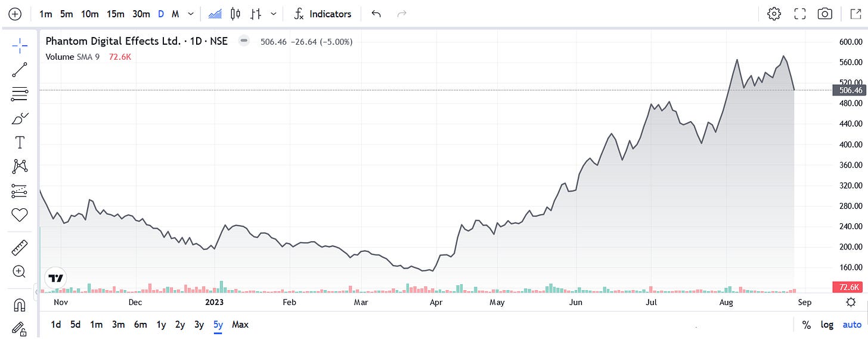The height and width of the screenshot is (339, 868).
Task: Select the pattern drawing tool
Action: [x=20, y=167]
